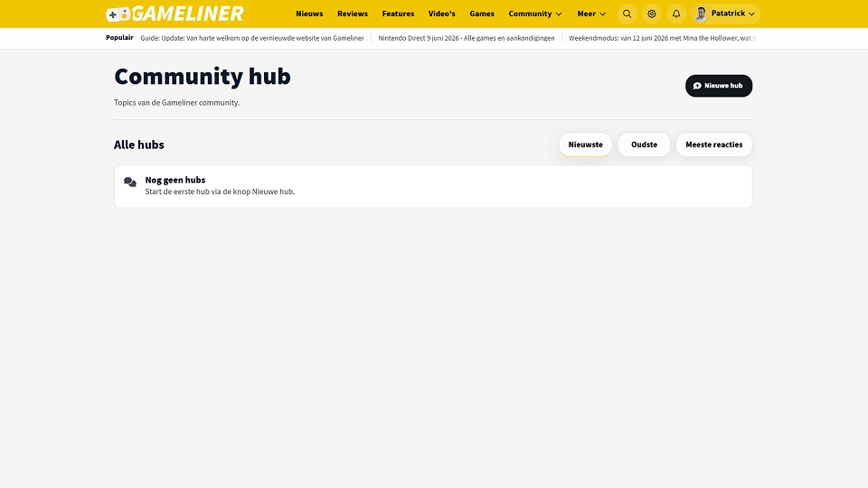Click the Community hub heading
This screenshot has width=868, height=488.
tap(202, 77)
